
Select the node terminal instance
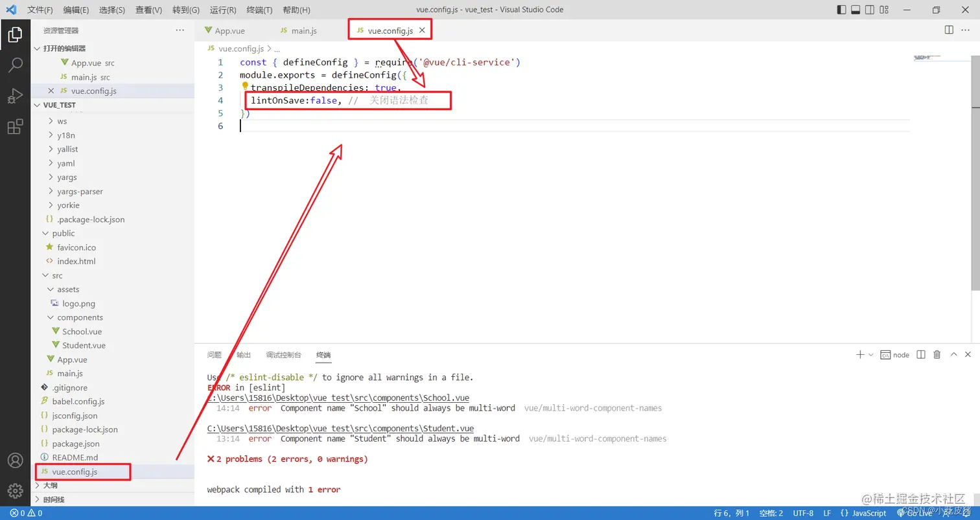coord(895,355)
